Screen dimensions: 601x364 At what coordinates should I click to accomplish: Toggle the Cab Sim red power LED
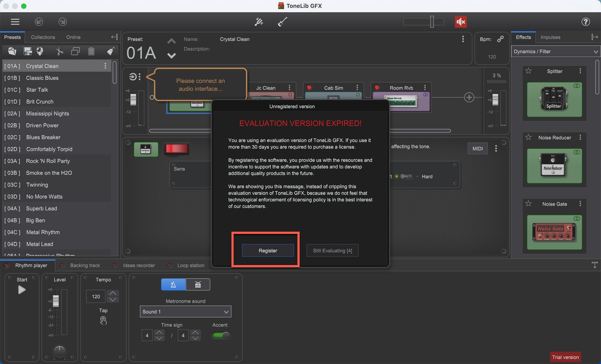[309, 88]
